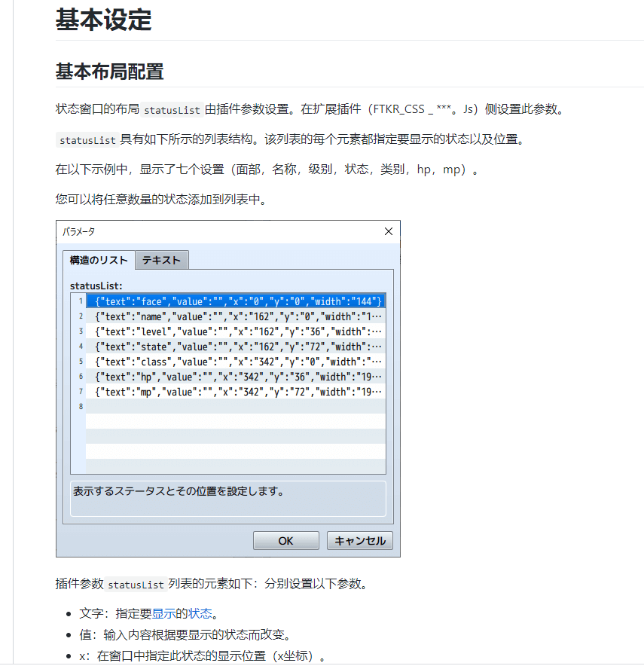Image resolution: width=644 pixels, height=669 pixels.
Task: Select the "level" statusList row
Action: click(x=236, y=331)
